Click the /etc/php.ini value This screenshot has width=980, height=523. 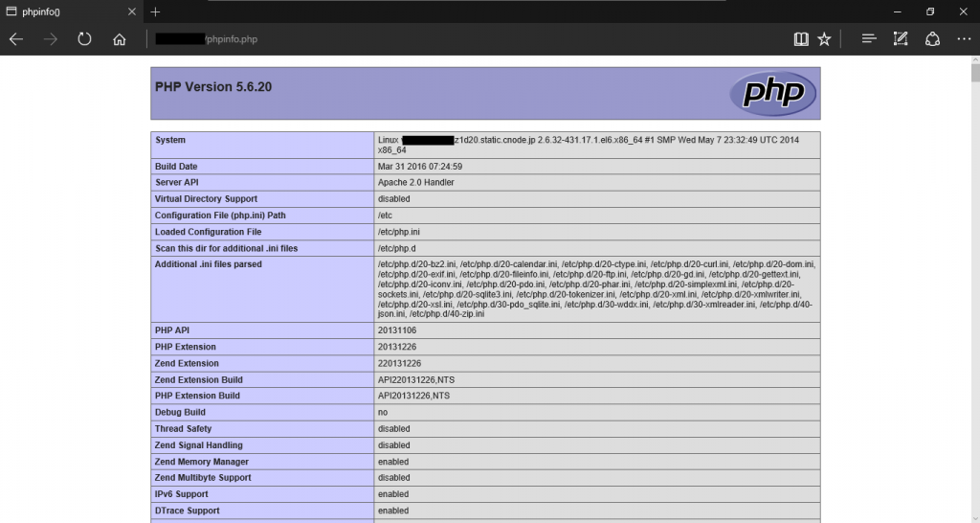(x=399, y=232)
